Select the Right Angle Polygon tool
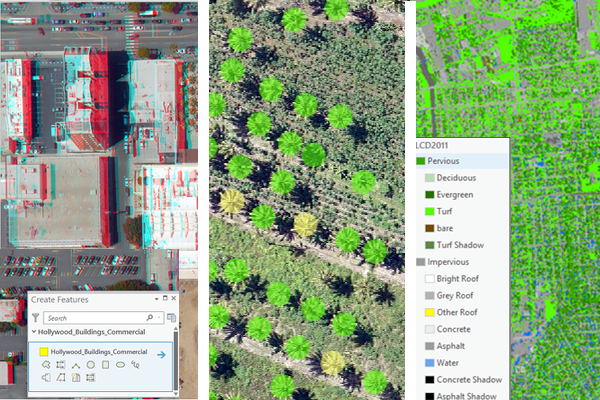 coord(61,365)
